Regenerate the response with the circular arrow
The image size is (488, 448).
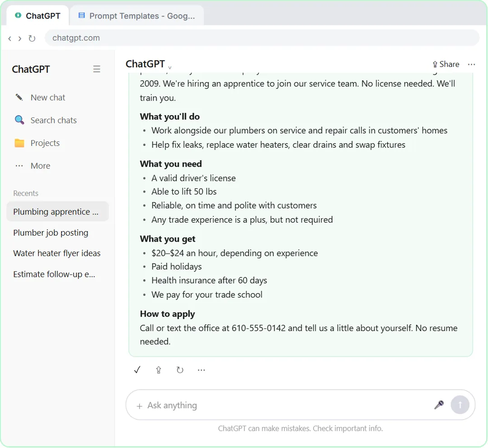click(x=180, y=370)
